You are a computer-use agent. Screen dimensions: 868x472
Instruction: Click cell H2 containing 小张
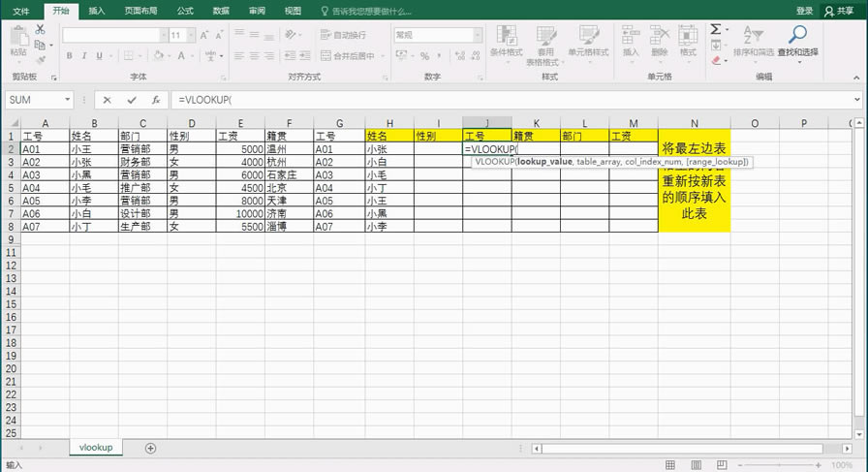pyautogui.click(x=389, y=149)
